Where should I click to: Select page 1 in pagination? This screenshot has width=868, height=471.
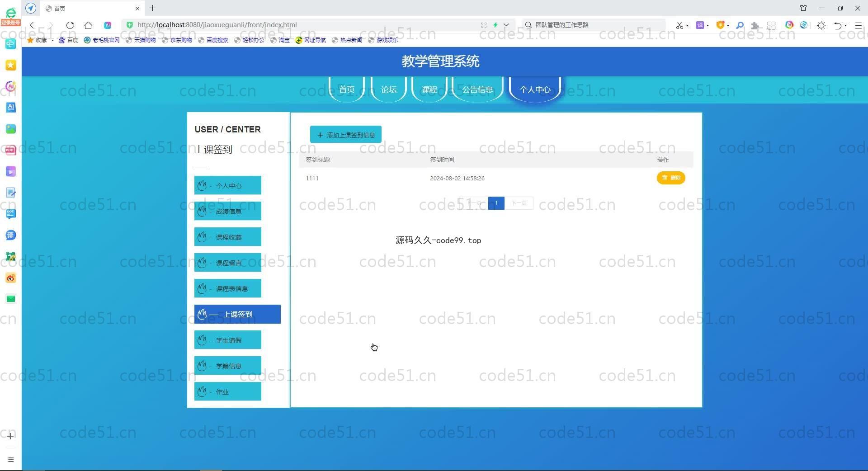tap(496, 203)
